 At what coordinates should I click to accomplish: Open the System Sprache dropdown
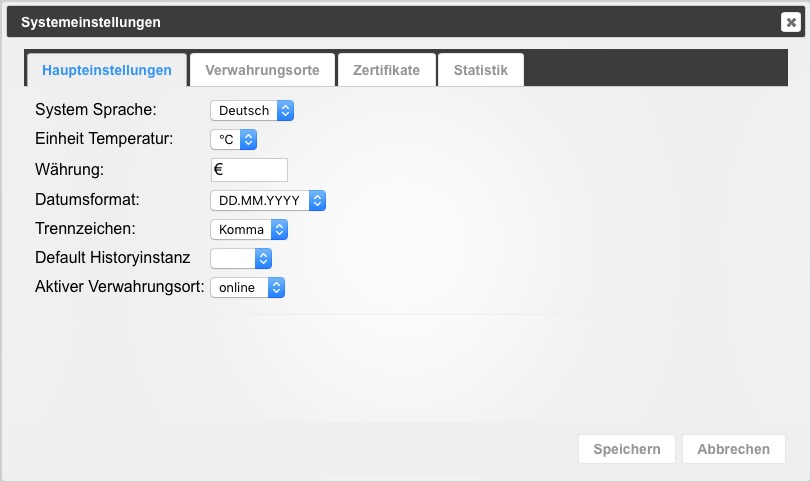[252, 111]
